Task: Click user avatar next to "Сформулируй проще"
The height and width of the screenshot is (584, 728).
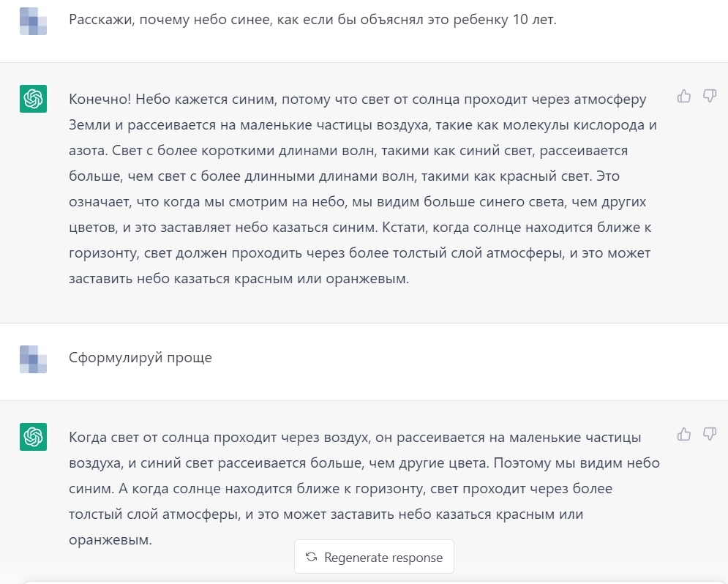Action: [x=33, y=359]
